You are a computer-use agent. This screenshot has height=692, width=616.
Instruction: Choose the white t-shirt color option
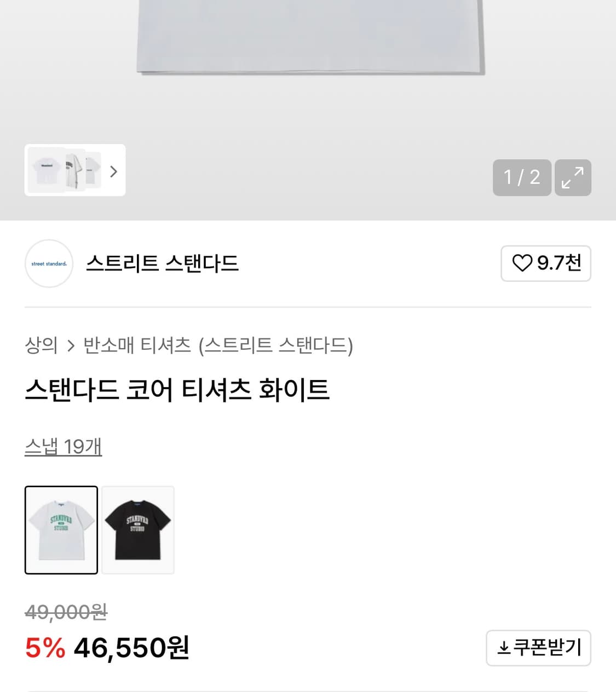[x=61, y=529]
